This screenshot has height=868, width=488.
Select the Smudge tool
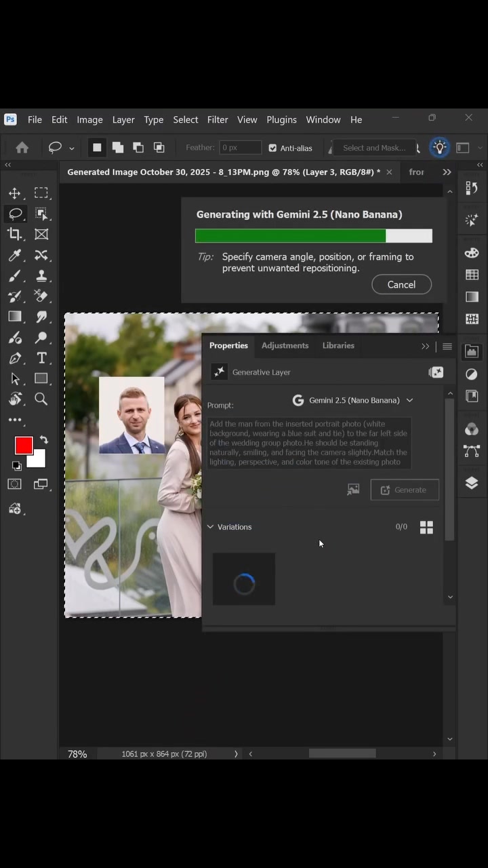tap(41, 317)
